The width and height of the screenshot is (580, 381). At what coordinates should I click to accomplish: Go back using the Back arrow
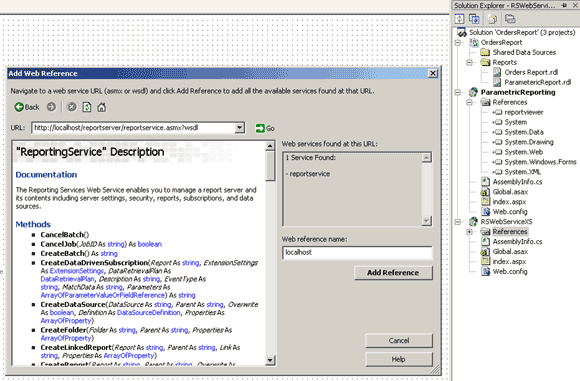pyautogui.click(x=27, y=107)
